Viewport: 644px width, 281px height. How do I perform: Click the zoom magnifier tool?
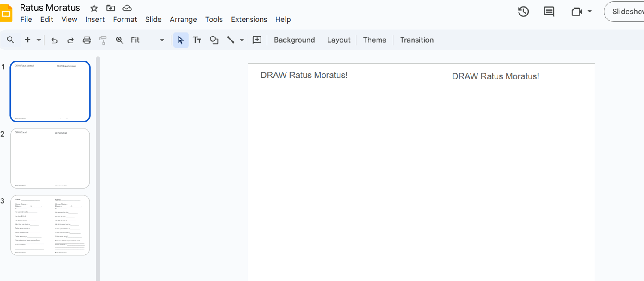click(x=119, y=40)
